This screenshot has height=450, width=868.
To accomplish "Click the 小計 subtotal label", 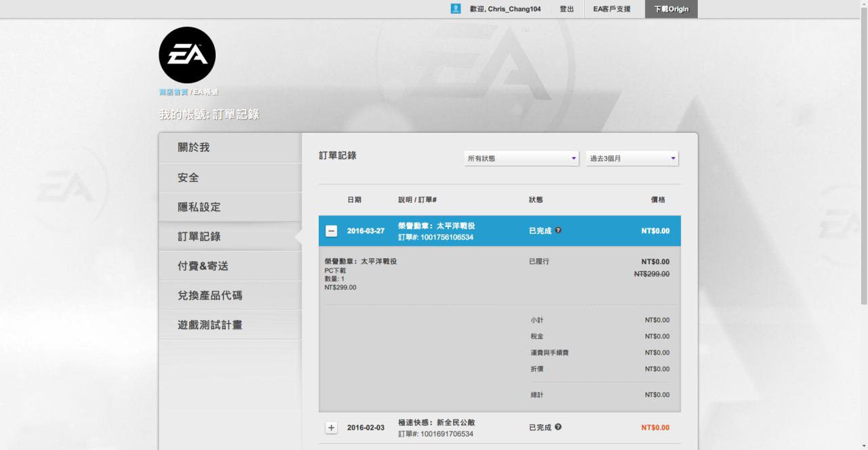I will [x=537, y=320].
